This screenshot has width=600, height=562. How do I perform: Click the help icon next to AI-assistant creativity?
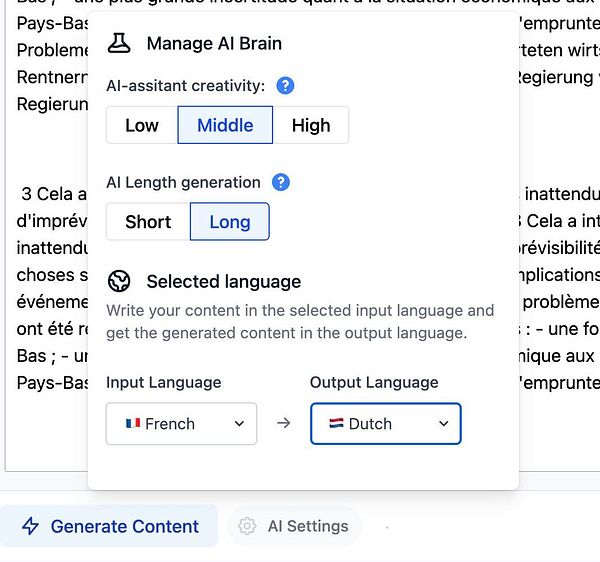285,86
